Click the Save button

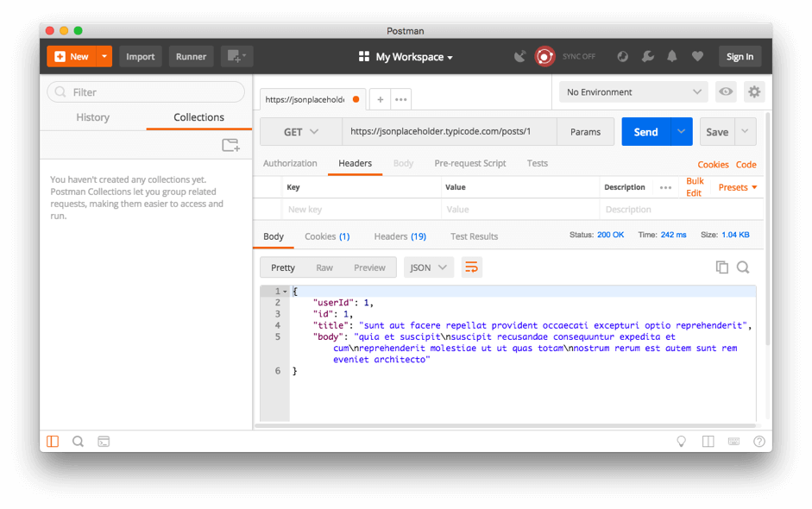point(717,132)
